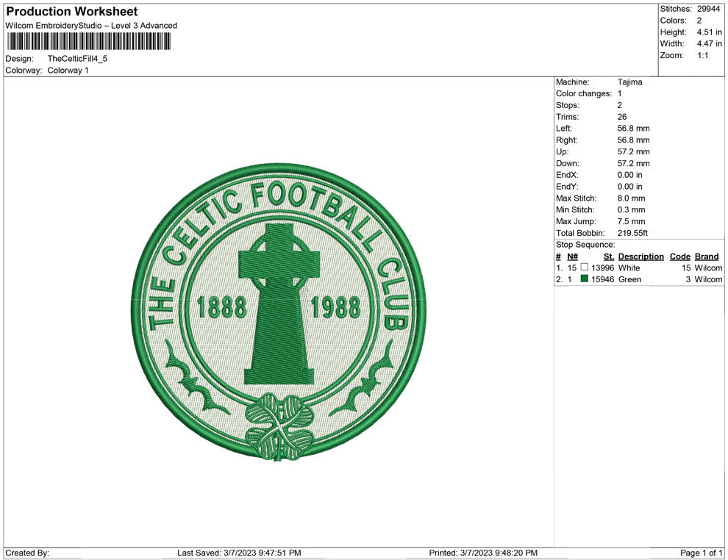Click the Total Bobbin value '219.55ft'
Viewport: 728px width, 560px height.
(x=633, y=233)
